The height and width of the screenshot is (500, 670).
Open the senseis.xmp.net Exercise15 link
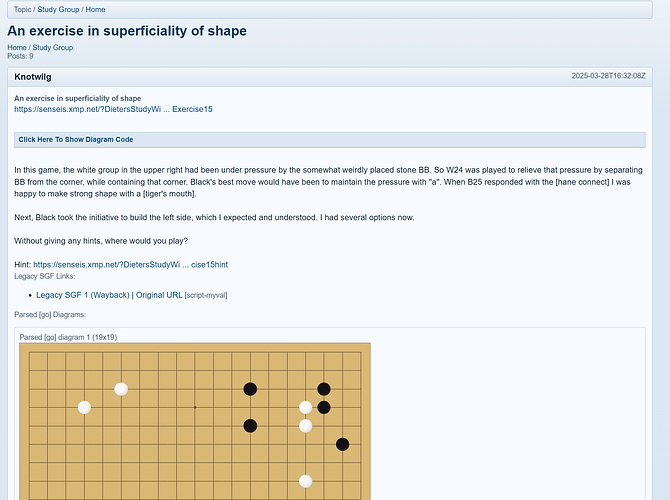[x=113, y=109]
